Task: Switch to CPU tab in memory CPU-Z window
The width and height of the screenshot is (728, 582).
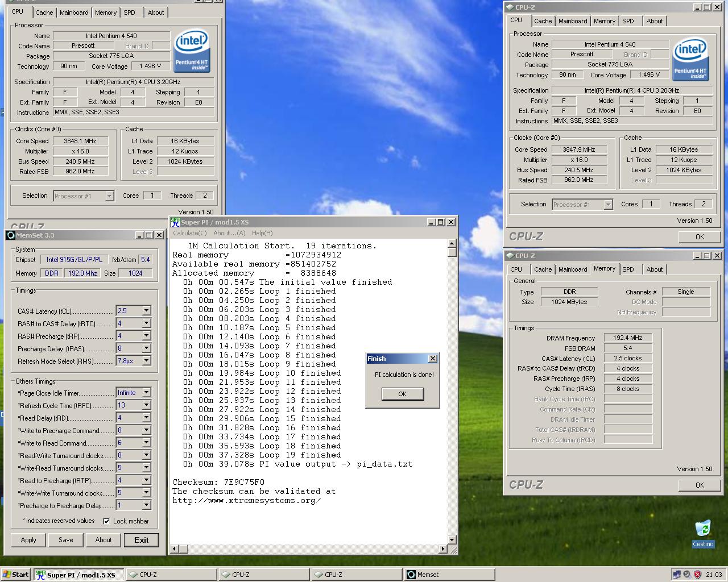Action: point(516,269)
